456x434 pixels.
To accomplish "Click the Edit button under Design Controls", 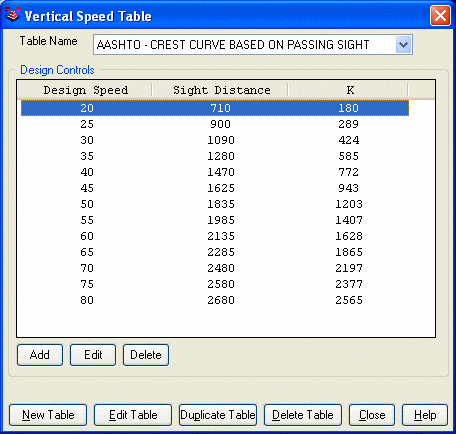I will [x=93, y=355].
